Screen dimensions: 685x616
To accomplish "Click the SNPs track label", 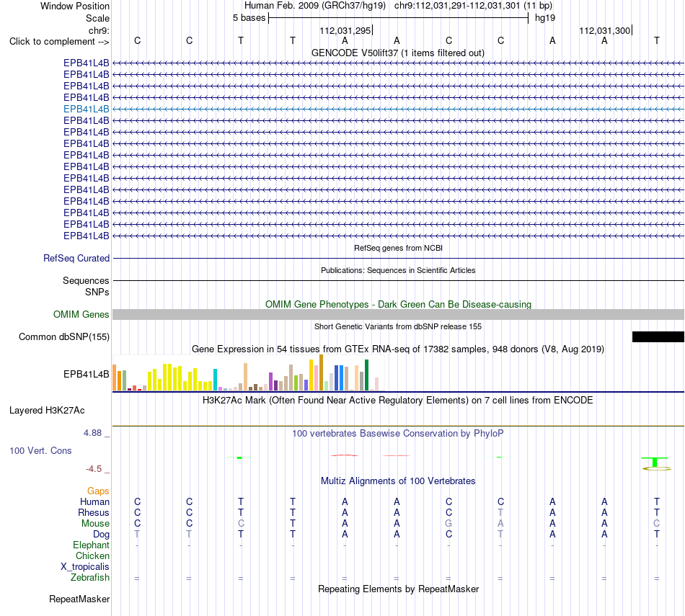I will point(97,292).
